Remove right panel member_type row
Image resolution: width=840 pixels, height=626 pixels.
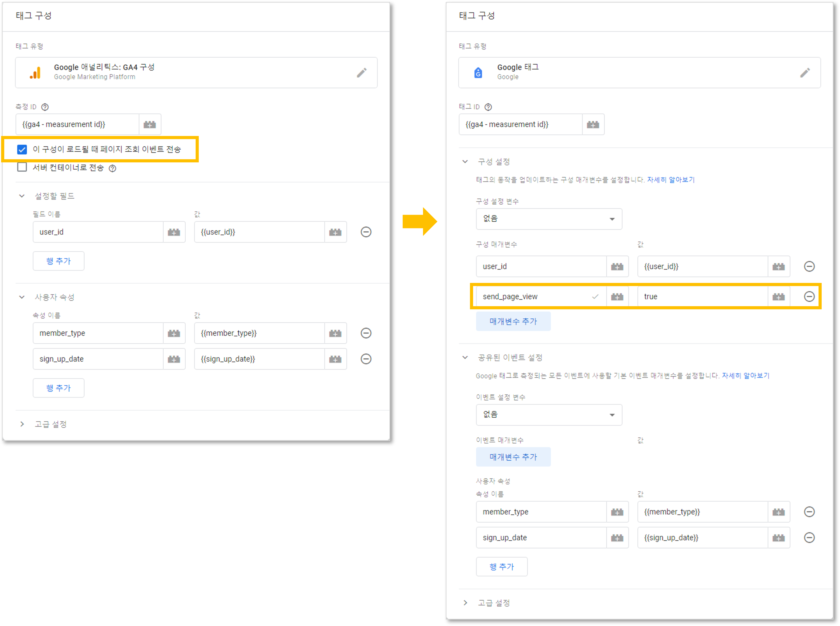(x=809, y=512)
